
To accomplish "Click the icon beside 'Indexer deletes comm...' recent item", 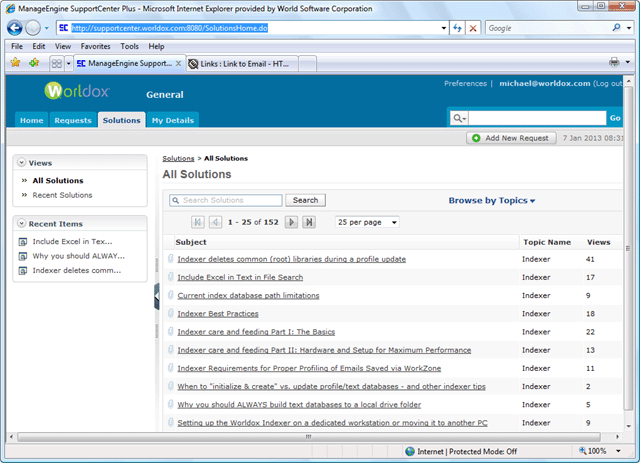I will (x=23, y=271).
